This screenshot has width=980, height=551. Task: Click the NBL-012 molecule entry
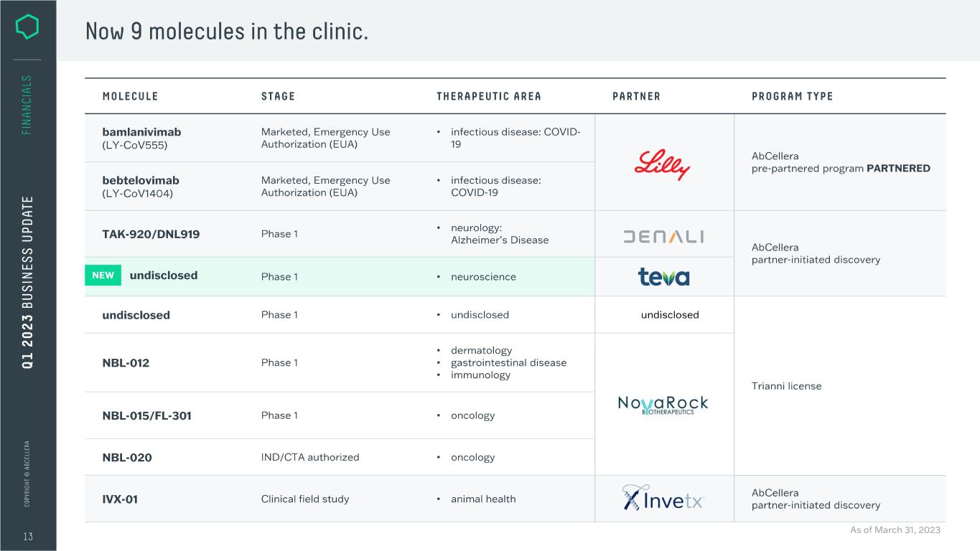tap(126, 363)
